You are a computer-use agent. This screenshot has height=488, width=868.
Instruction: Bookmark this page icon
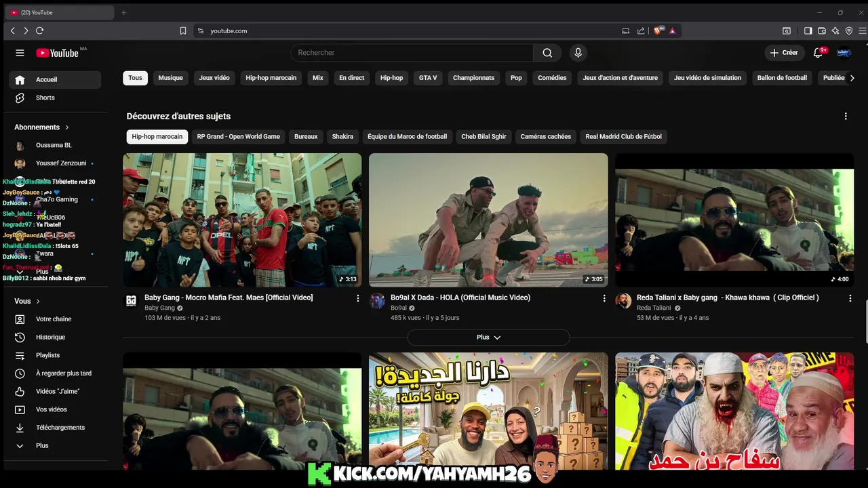[x=183, y=30]
